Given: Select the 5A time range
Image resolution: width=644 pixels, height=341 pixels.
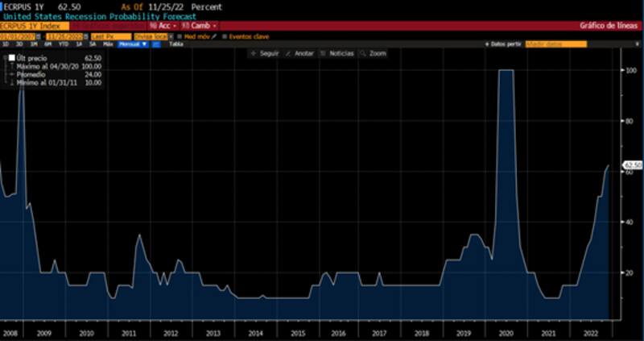Looking at the screenshot, I should 93,44.
